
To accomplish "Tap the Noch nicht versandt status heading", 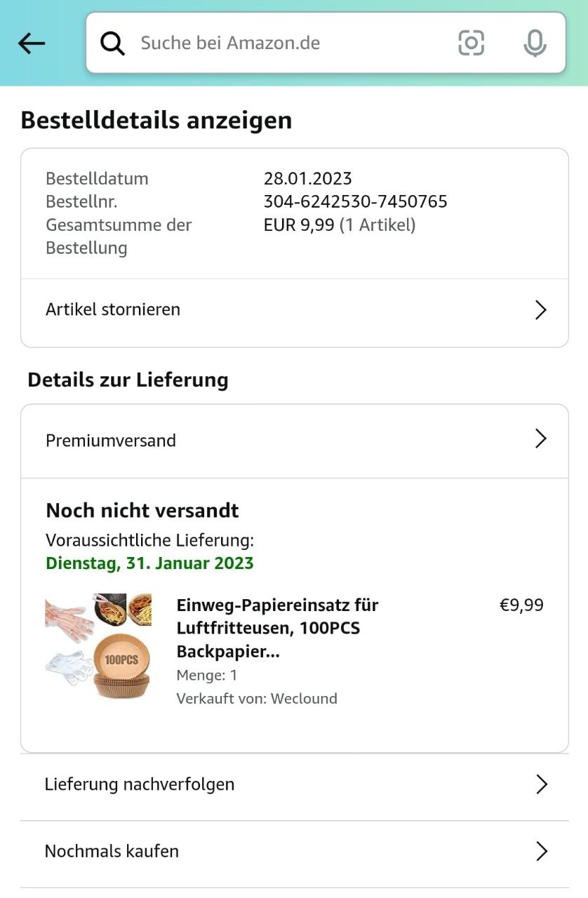I will 142,510.
